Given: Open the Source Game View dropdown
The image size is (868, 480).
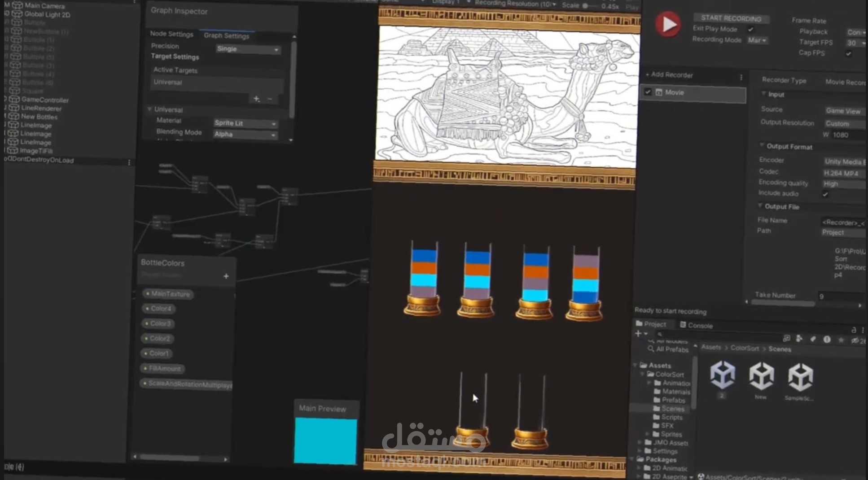Looking at the screenshot, I should point(846,111).
